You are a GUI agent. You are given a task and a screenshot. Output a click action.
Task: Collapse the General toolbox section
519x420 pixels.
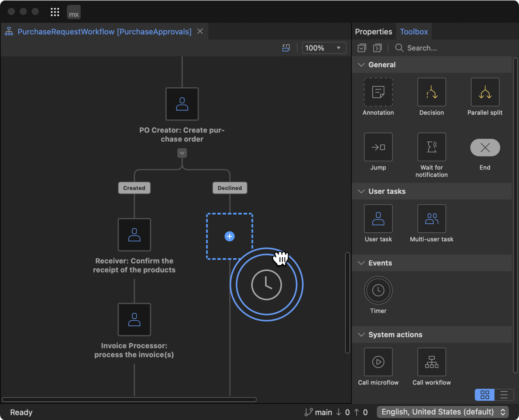click(x=361, y=65)
